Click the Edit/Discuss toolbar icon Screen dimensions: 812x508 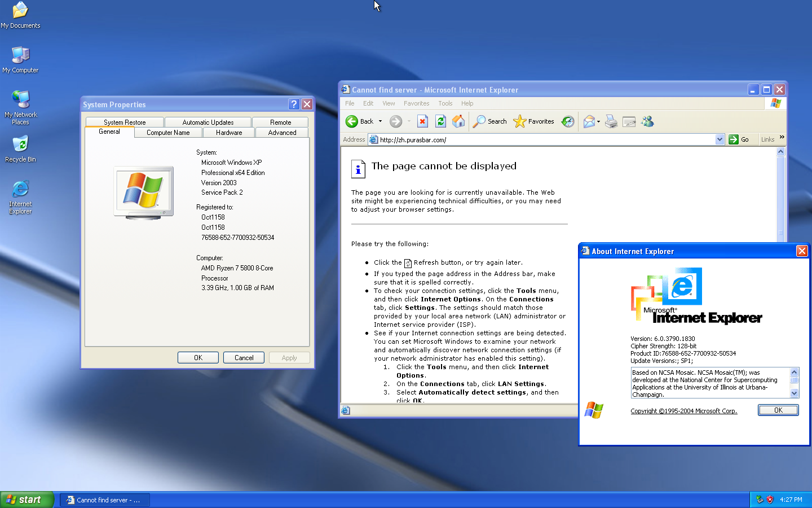click(x=629, y=121)
